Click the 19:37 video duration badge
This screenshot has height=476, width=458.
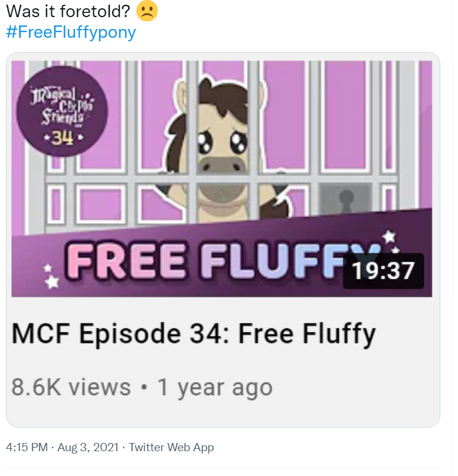(383, 271)
